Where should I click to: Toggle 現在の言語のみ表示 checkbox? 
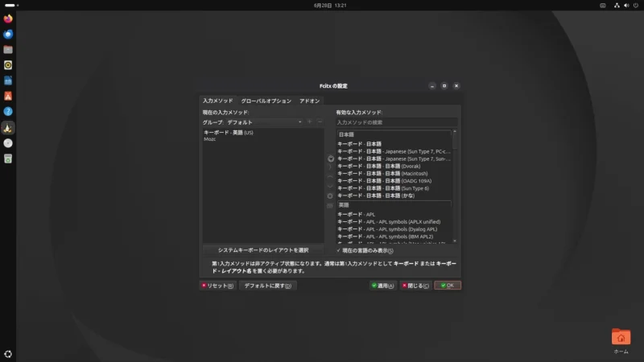click(x=365, y=250)
